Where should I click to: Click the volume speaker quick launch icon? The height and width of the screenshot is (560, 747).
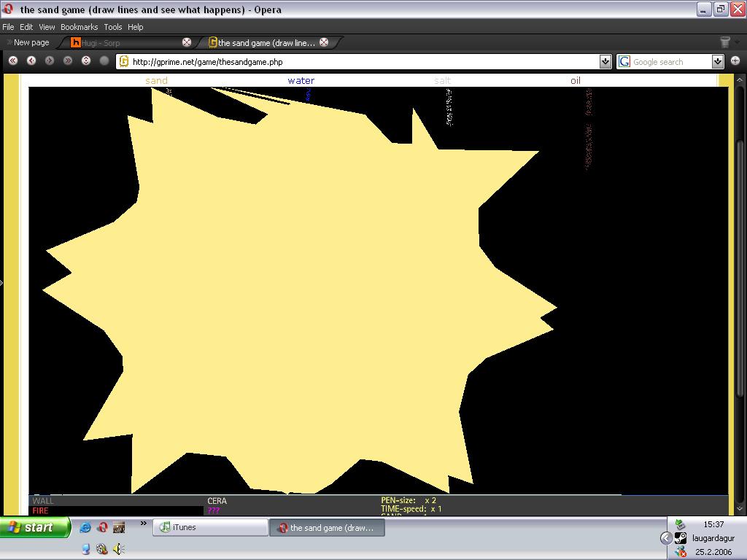(119, 549)
